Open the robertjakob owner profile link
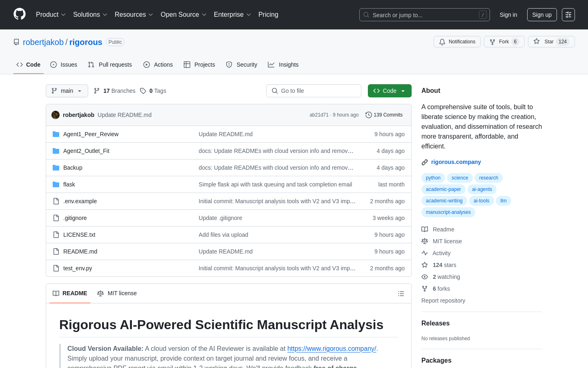The image size is (588, 368). point(43,42)
